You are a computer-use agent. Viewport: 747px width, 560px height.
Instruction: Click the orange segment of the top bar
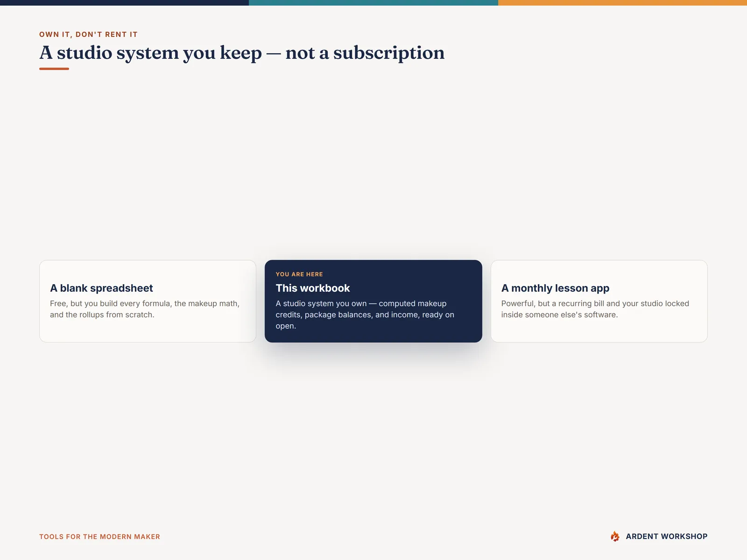[x=622, y=3]
